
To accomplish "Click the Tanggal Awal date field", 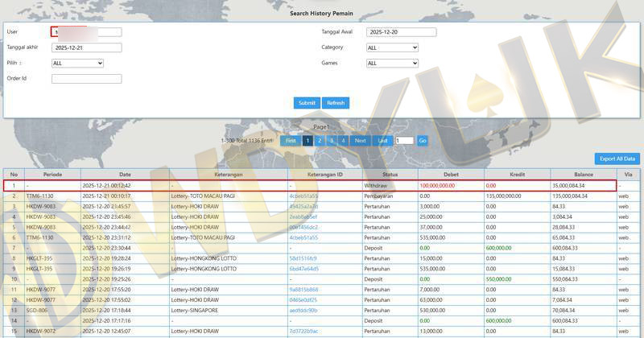I will click(401, 32).
